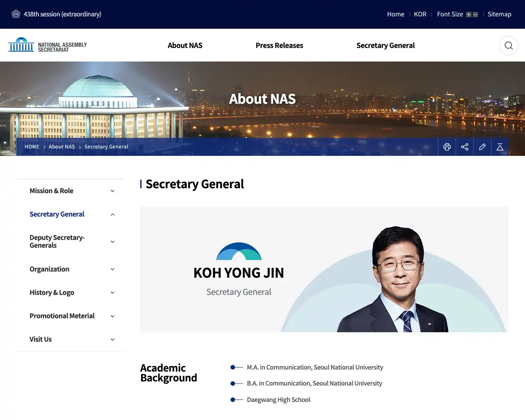Click Secretary General in breadcrumb
This screenshot has height=420, width=525.
point(106,147)
